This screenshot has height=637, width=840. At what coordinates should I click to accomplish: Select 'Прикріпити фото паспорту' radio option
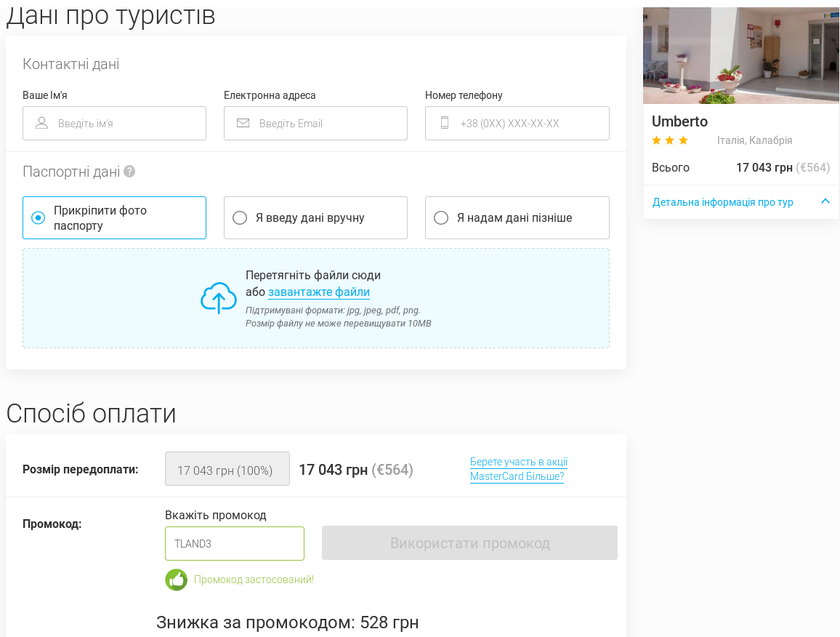(x=39, y=217)
